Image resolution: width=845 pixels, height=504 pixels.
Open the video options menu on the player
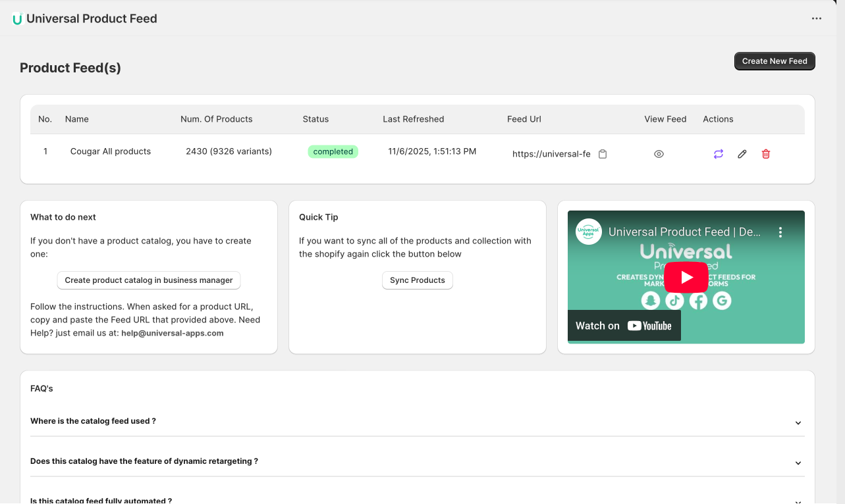click(x=780, y=232)
